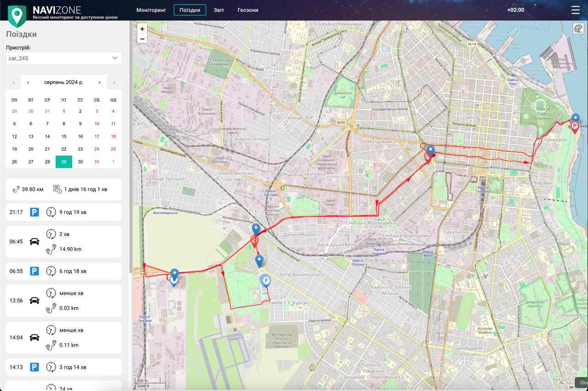The height and width of the screenshot is (391, 588).
Task: Select the 13:56 trip entry
Action: 64,301
